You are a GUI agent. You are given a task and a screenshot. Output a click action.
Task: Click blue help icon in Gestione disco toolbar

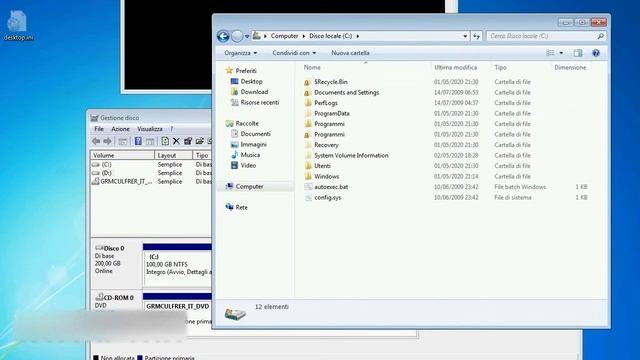(x=138, y=141)
